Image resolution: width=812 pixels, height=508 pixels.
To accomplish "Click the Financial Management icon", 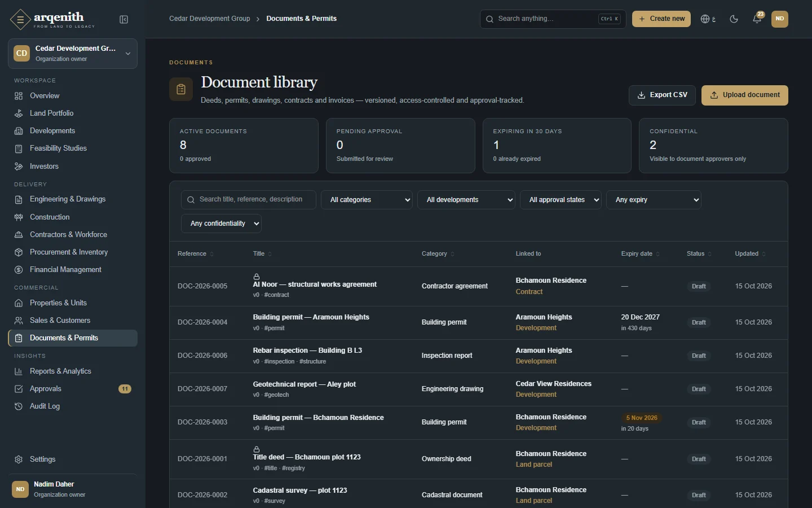I will click(x=19, y=270).
